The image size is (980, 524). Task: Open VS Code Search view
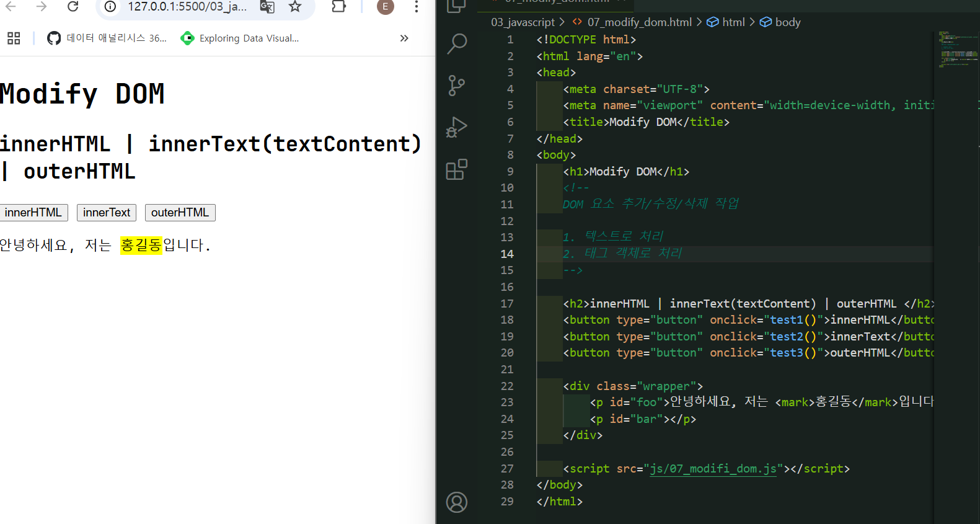(457, 43)
